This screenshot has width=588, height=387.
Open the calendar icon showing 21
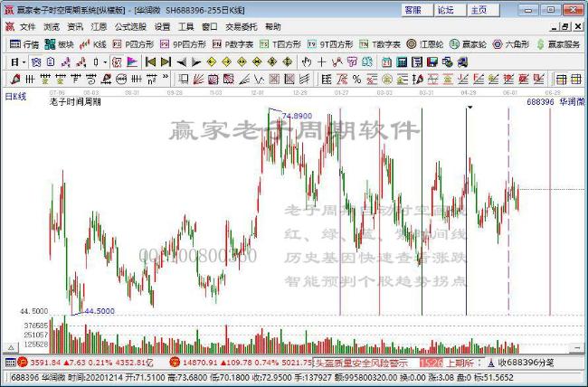(x=386, y=61)
